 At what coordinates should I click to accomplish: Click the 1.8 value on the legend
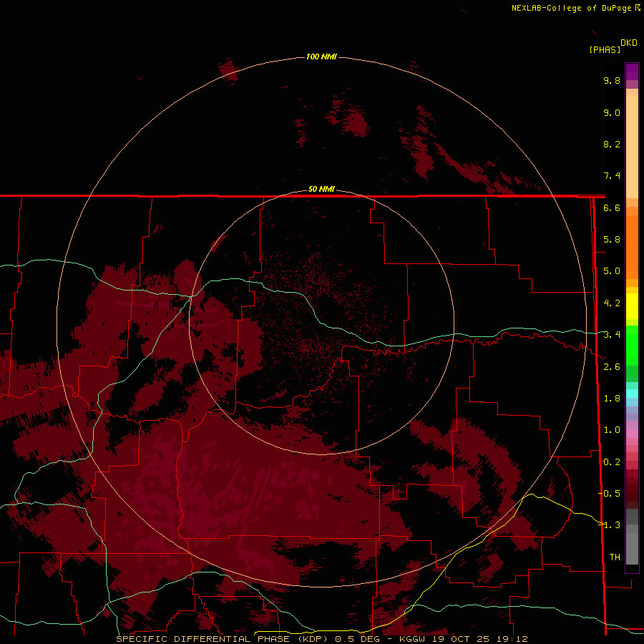[612, 399]
